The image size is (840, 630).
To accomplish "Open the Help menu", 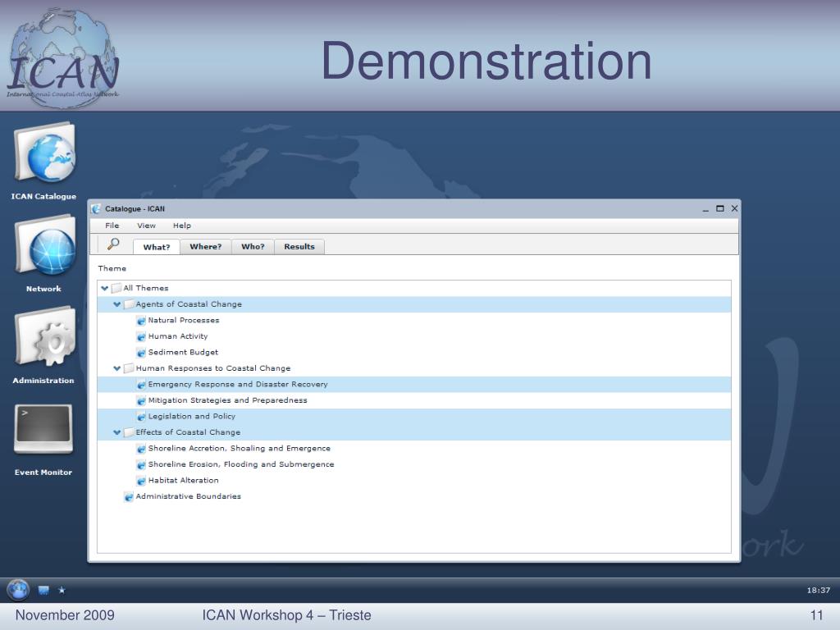I will tap(181, 226).
